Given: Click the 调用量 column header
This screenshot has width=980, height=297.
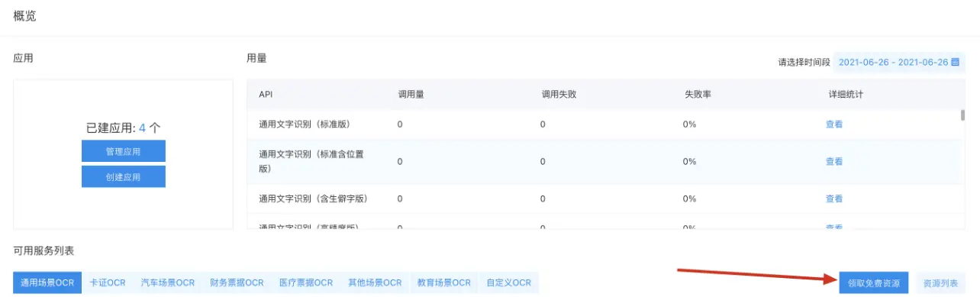Looking at the screenshot, I should point(411,94).
